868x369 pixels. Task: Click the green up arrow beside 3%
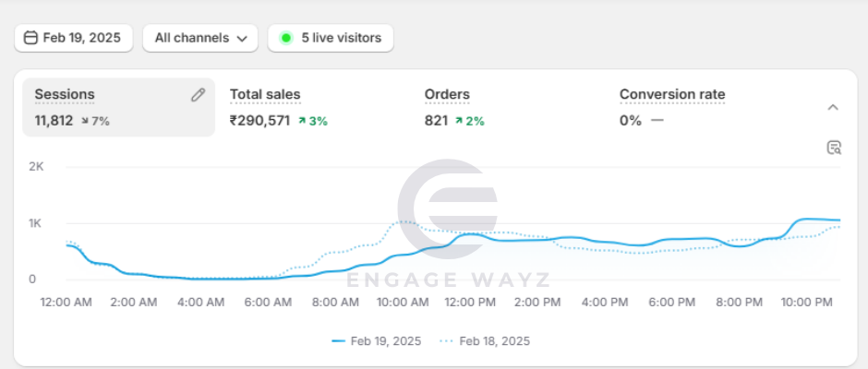[301, 121]
